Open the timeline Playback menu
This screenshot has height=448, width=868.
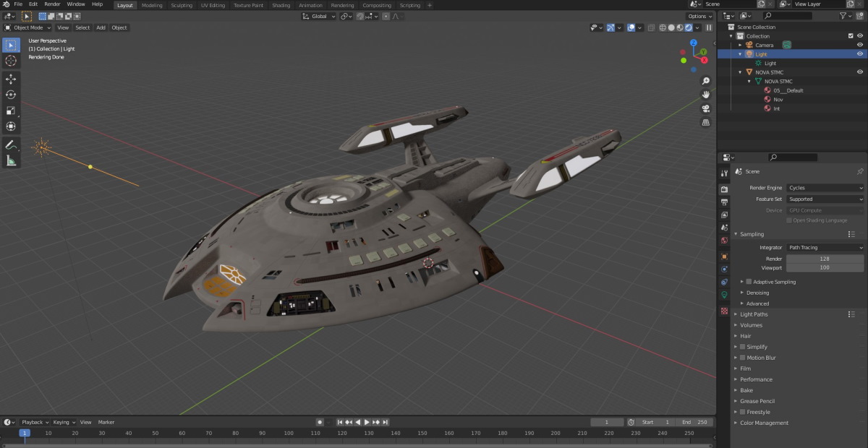(x=34, y=422)
